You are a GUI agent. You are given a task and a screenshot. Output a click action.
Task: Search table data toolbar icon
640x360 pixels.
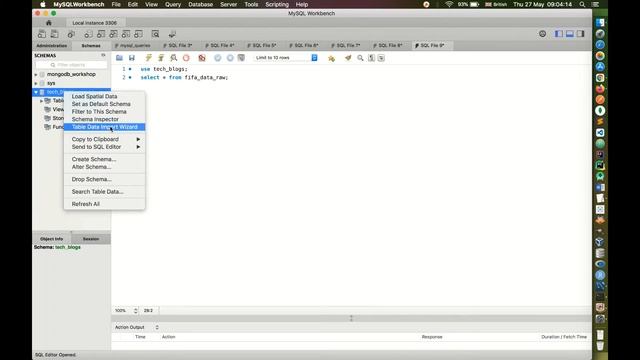point(156,34)
